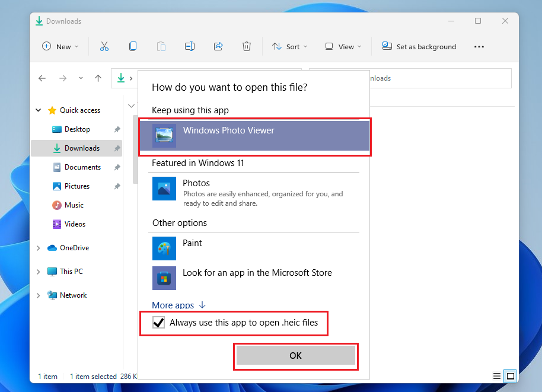Open Videos in the sidebar
The height and width of the screenshot is (392, 542).
coord(76,224)
